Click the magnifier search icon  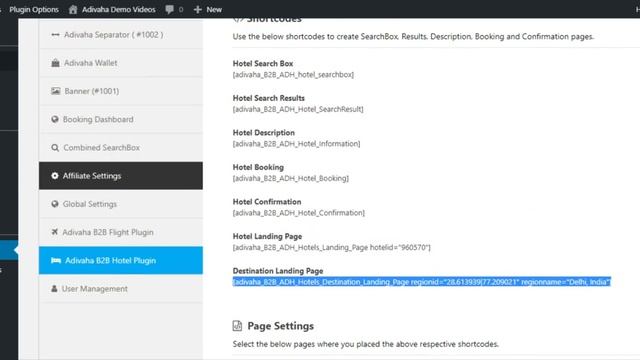point(55,147)
